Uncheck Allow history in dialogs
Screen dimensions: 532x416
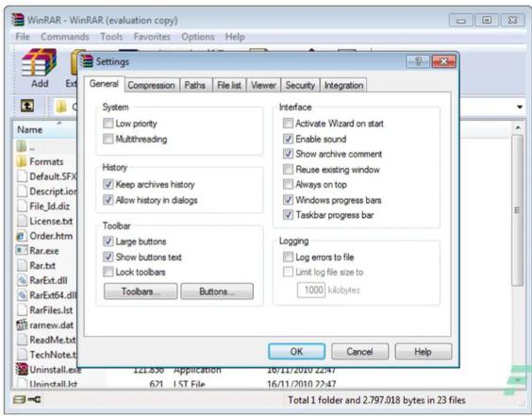tap(108, 200)
